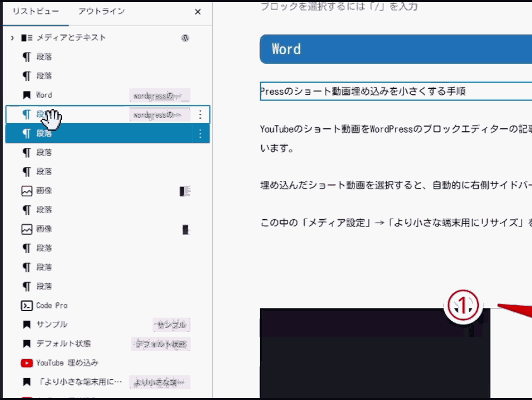Click the paragraph icon of the topmost 段落 block
Viewport: 532px width, 400px height.
coord(26,57)
